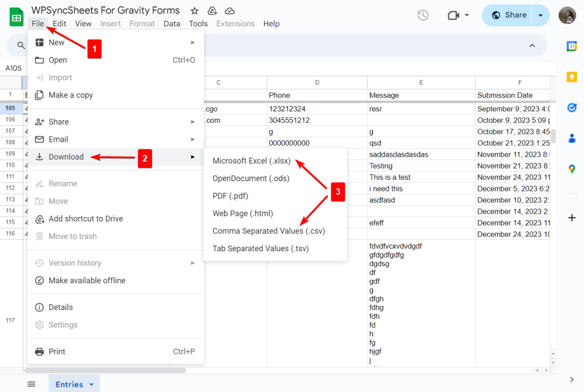Screen dimensions: 584x392
Task: Click cell with 'This is a test'
Action: tap(421, 177)
